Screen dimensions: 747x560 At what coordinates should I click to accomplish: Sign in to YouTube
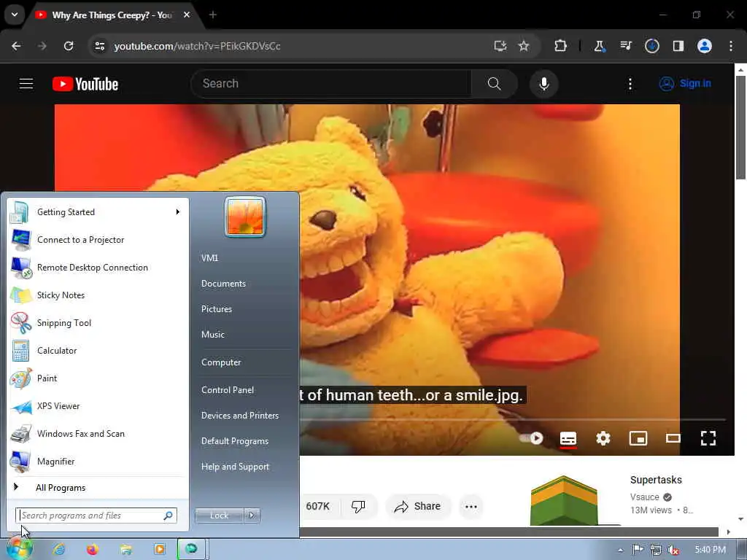(x=685, y=84)
